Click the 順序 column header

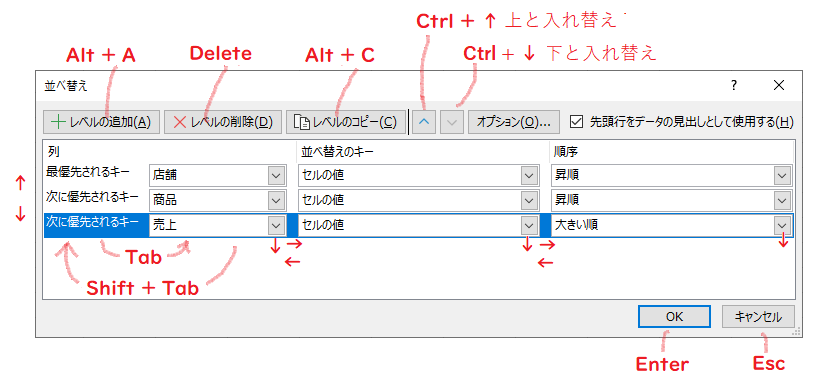566,151
